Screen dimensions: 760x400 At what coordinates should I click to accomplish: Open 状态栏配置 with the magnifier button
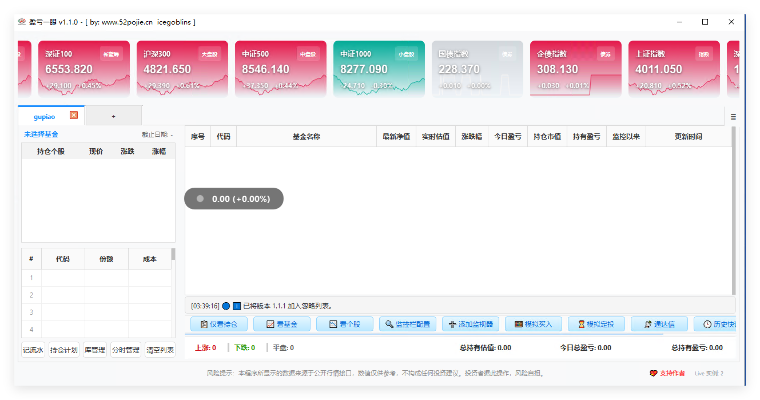[x=408, y=324]
